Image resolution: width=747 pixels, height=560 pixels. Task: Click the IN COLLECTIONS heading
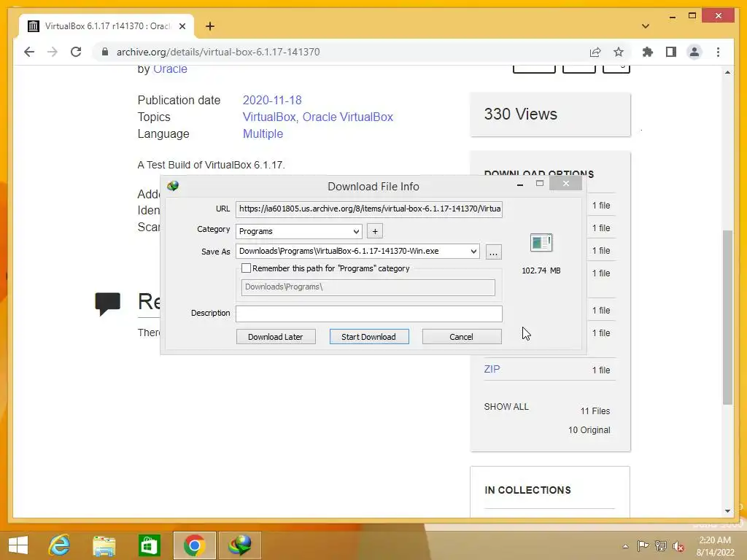pos(527,490)
